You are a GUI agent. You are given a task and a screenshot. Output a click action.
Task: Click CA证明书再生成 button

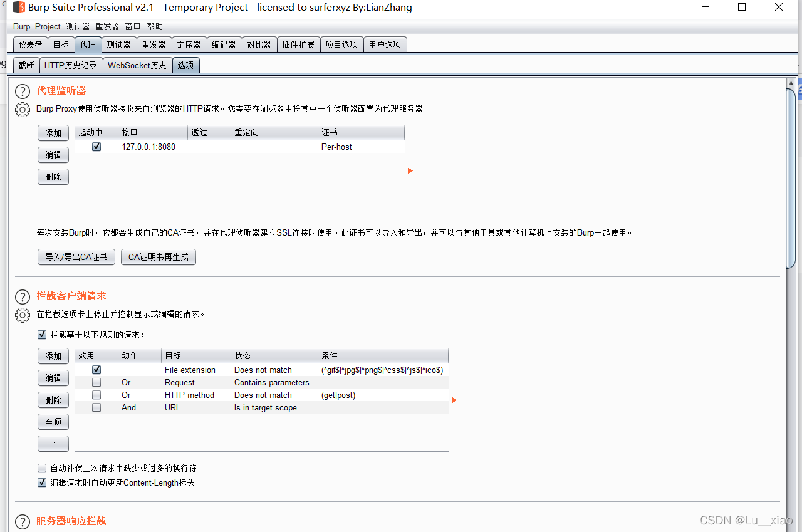159,257
